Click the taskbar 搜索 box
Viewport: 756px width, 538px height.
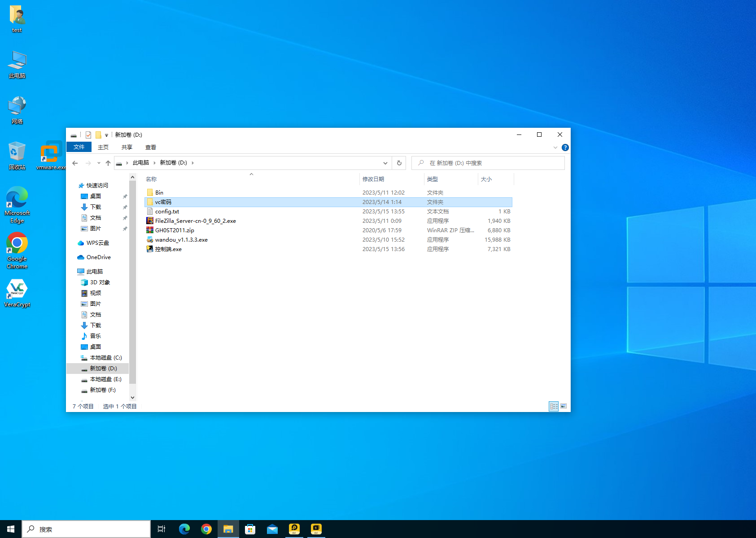coord(86,529)
